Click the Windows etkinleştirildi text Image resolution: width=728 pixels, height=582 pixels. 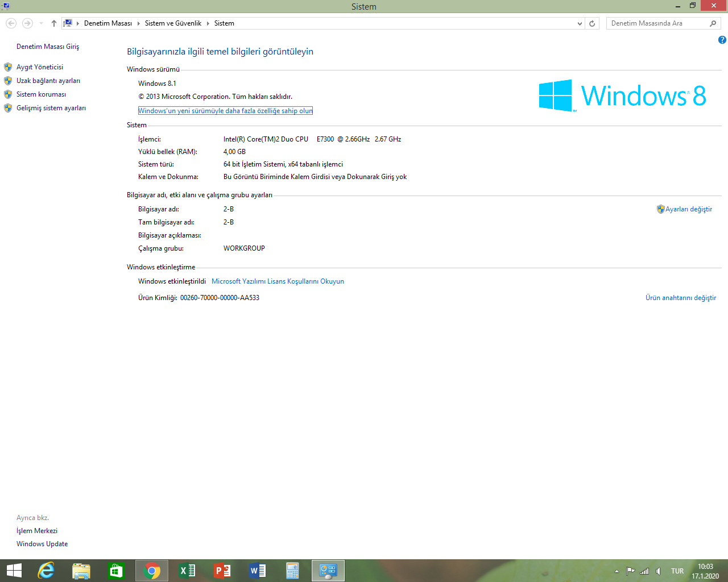[x=172, y=281]
